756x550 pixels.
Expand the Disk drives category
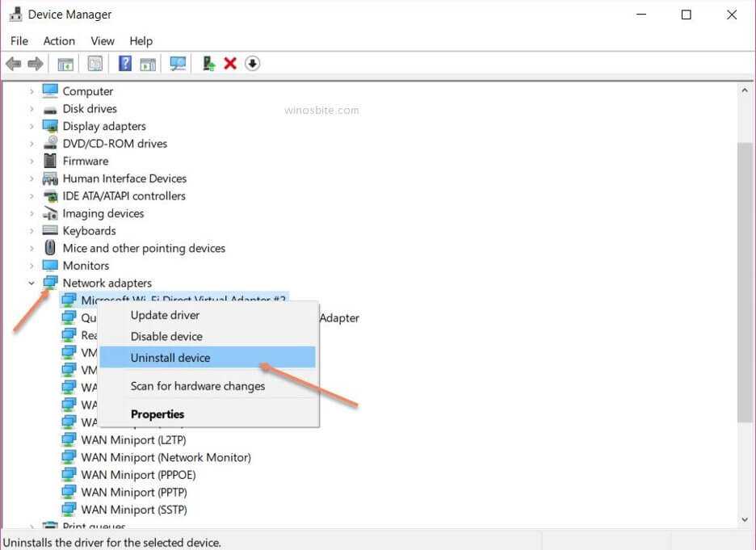tap(31, 109)
